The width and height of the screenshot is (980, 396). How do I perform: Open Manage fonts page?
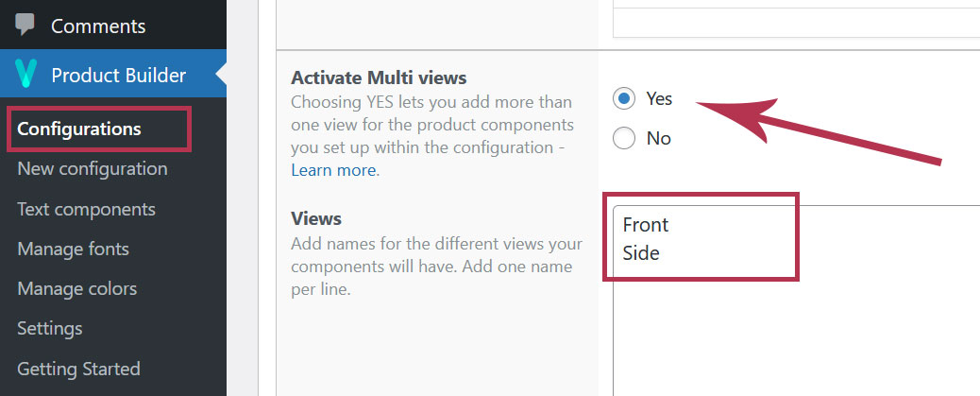[73, 249]
